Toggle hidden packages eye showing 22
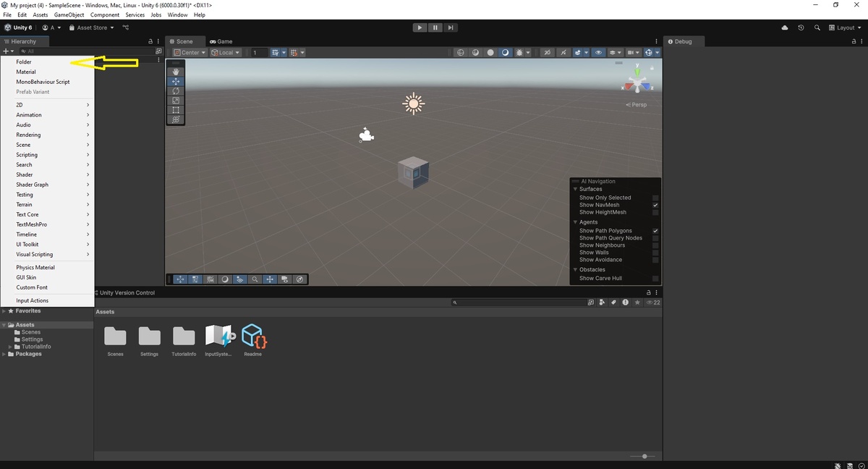 [x=652, y=302]
